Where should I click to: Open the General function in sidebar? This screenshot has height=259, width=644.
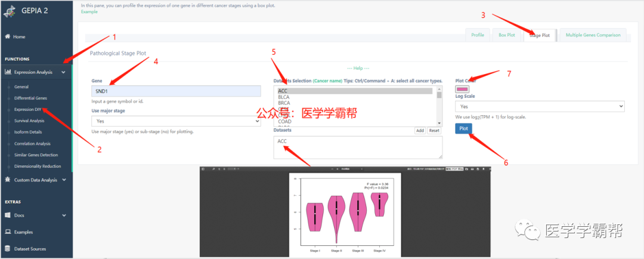(21, 87)
